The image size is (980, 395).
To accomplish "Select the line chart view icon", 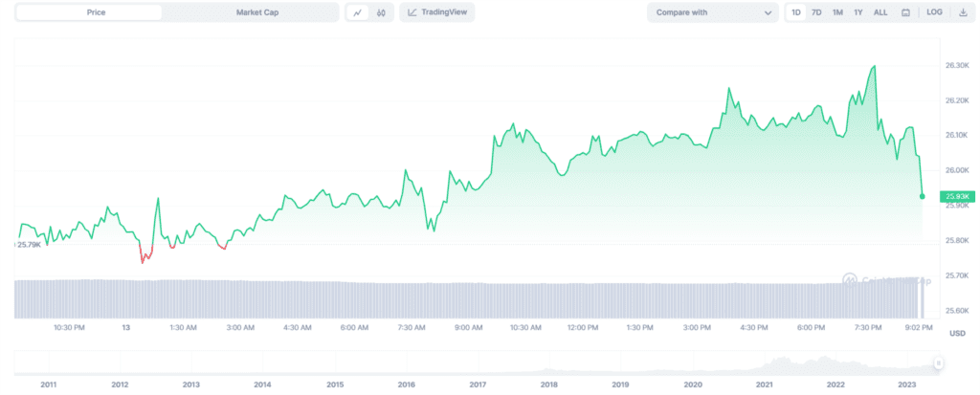I will 358,12.
